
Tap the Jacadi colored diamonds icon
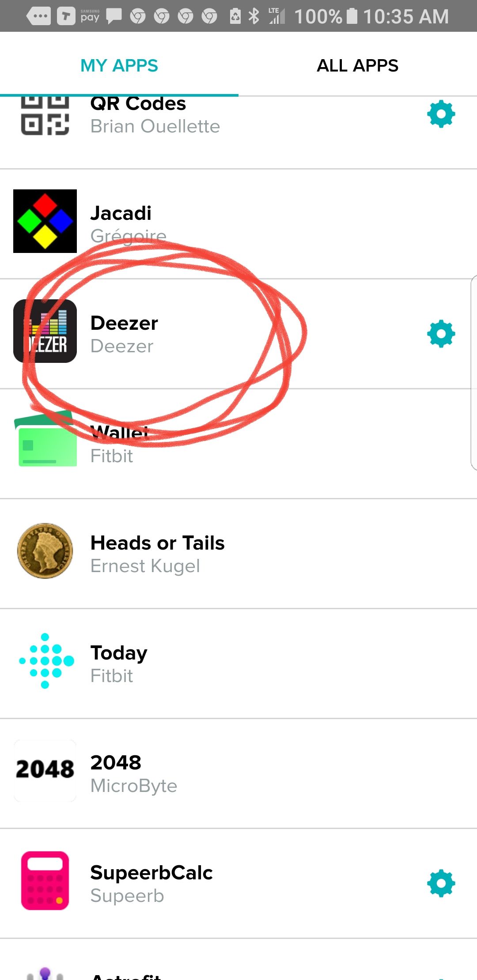point(45,221)
